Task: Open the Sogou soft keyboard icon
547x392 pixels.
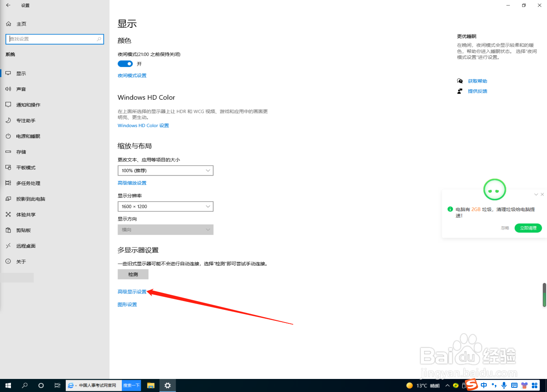Action: pyautogui.click(x=514, y=385)
